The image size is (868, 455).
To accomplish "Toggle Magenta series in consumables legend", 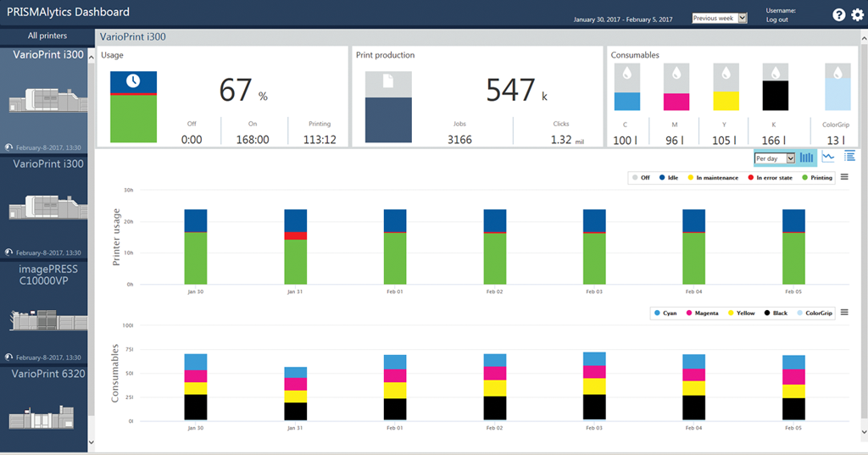I will pos(702,314).
